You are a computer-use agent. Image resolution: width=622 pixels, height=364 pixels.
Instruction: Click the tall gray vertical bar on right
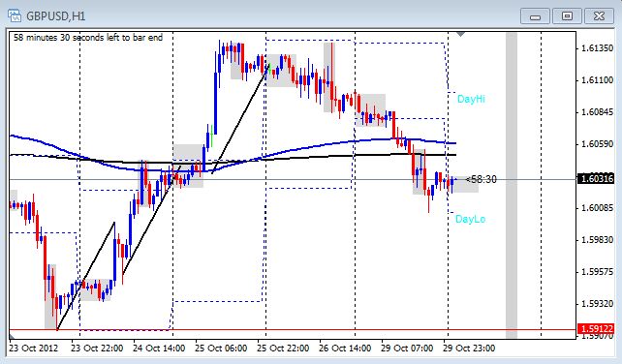(x=512, y=185)
